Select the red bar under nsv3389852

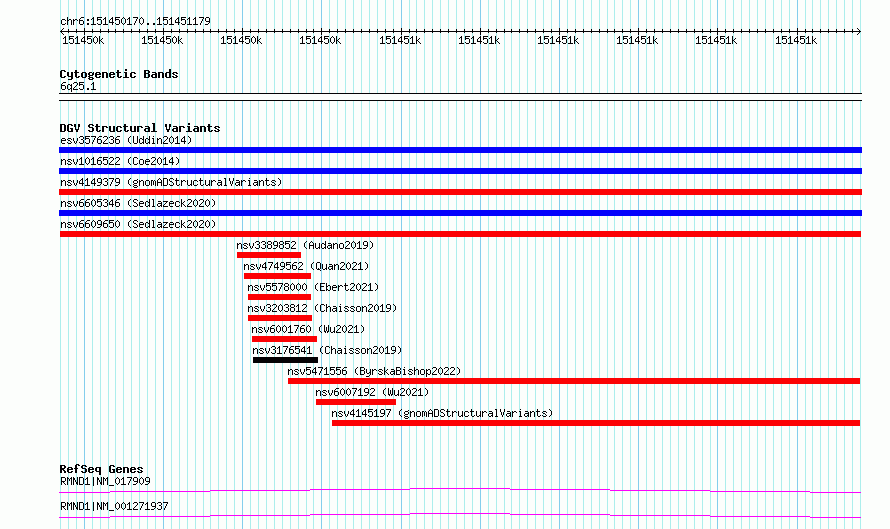tap(269, 255)
